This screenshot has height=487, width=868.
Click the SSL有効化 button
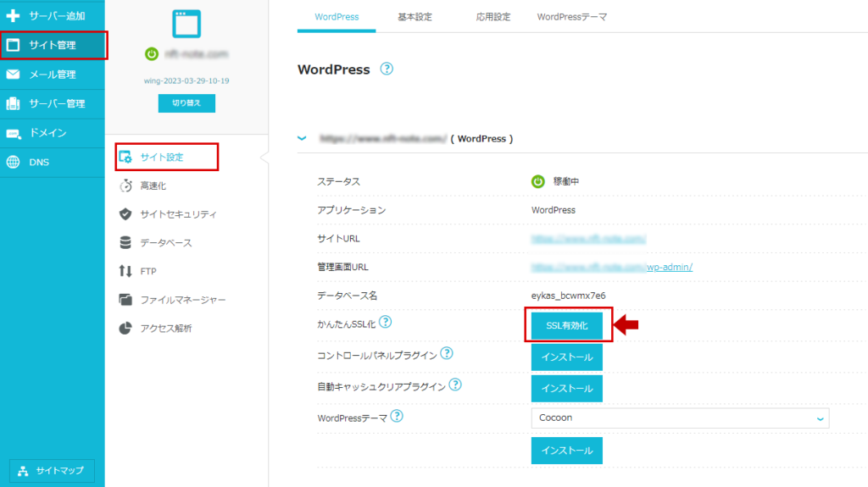567,325
